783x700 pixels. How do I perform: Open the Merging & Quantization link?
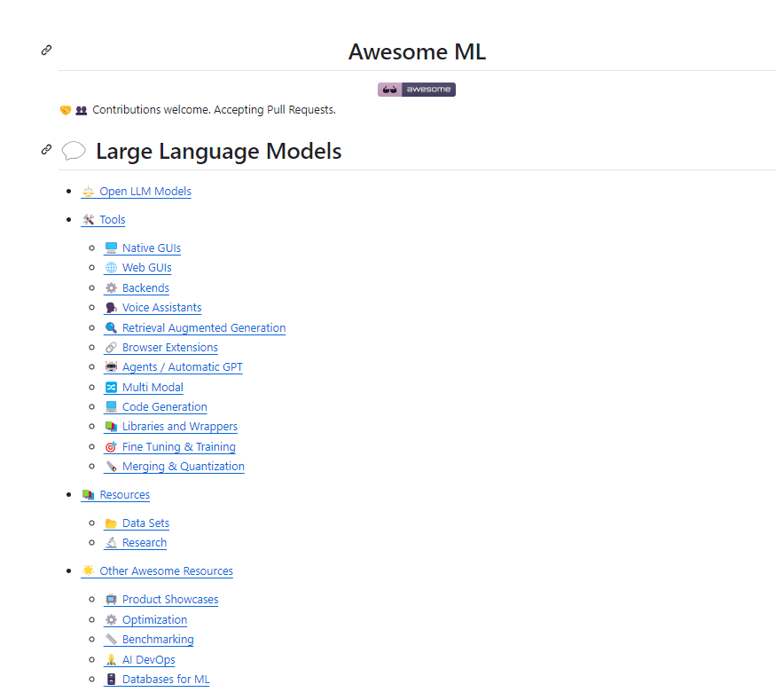pyautogui.click(x=183, y=466)
